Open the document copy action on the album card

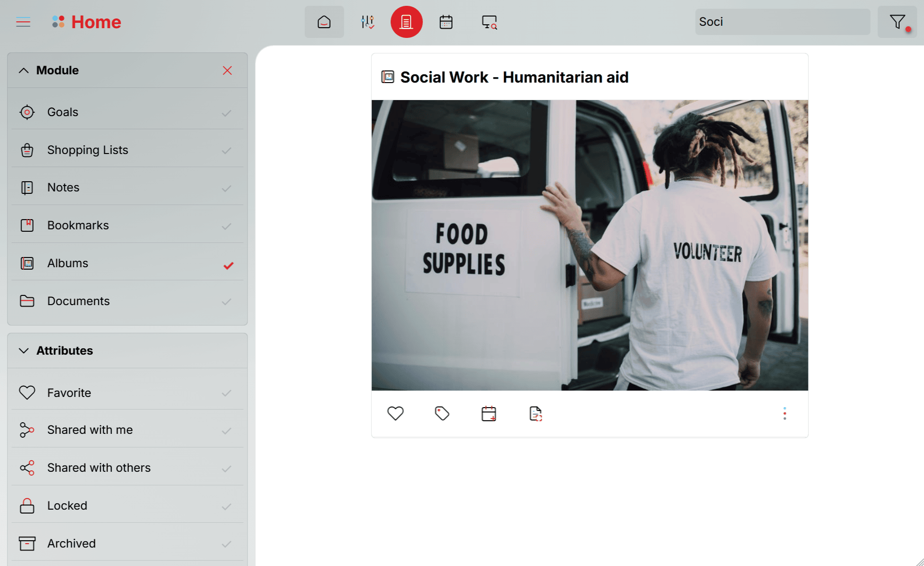click(x=535, y=413)
